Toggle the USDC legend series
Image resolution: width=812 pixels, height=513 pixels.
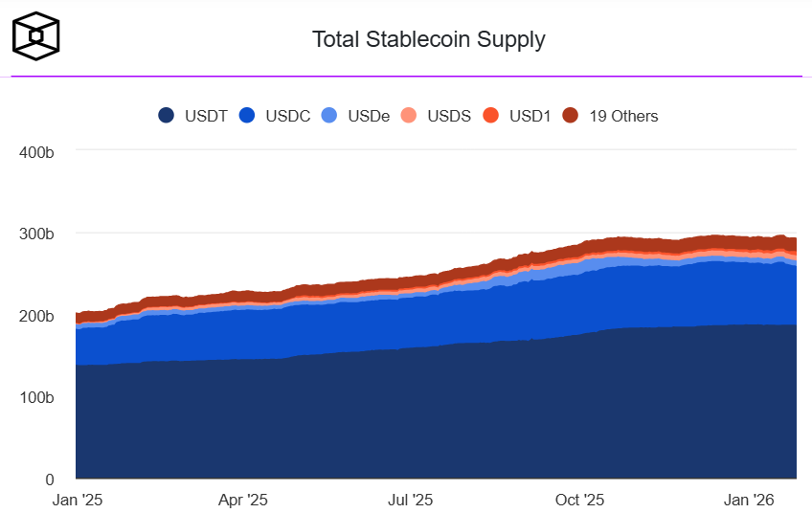coord(287,116)
